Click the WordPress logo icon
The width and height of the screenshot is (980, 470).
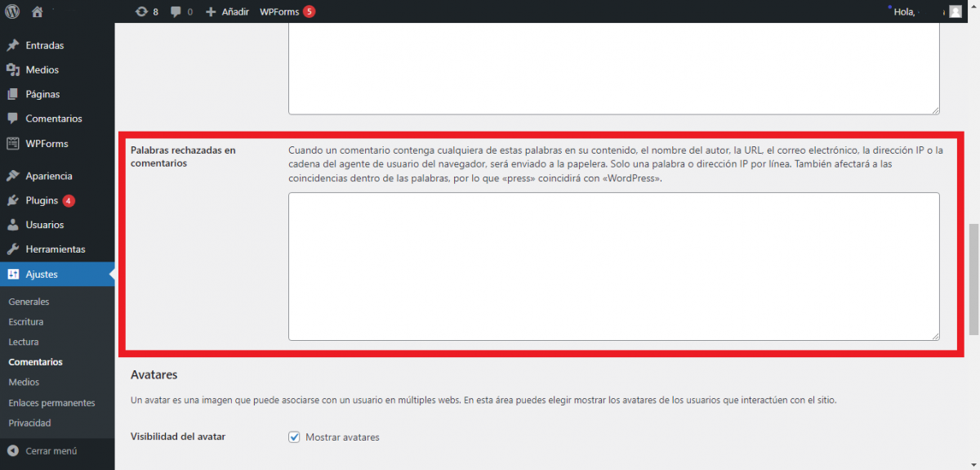pyautogui.click(x=12, y=11)
